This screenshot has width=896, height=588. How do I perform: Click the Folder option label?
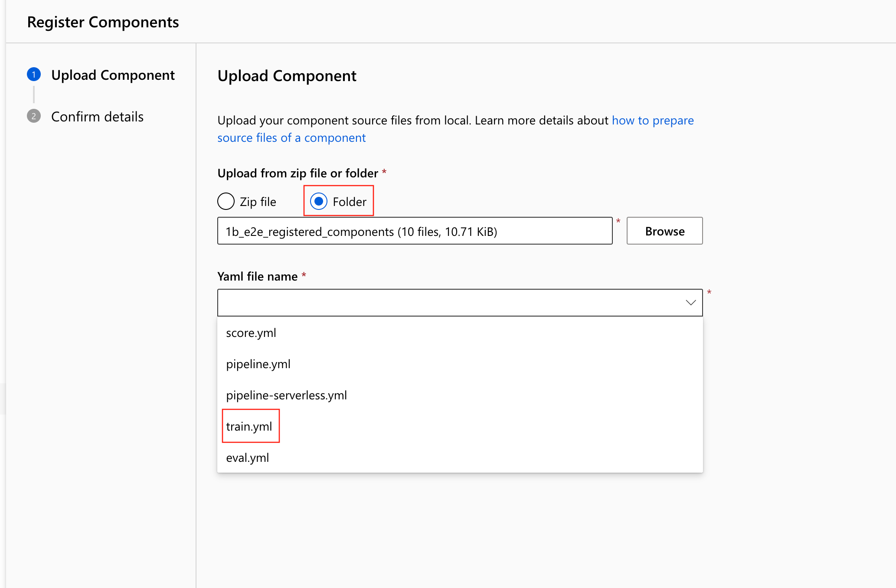[x=349, y=202]
